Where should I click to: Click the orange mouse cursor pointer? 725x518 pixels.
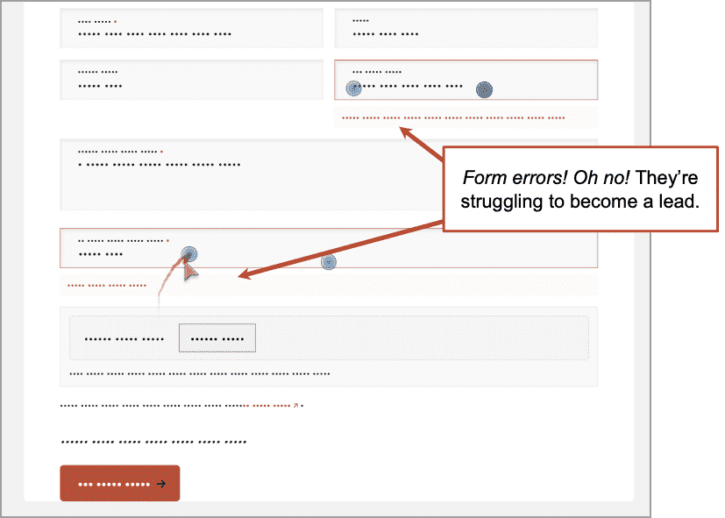(x=190, y=271)
